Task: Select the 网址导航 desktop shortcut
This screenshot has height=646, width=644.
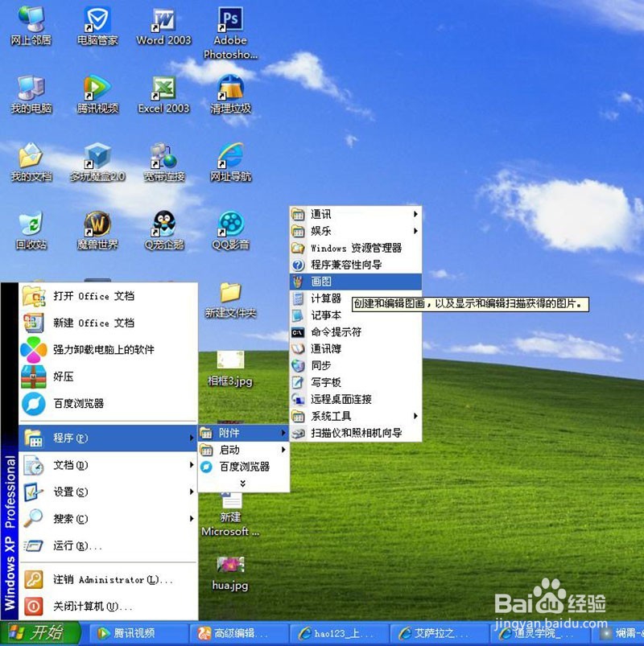Action: [230, 163]
